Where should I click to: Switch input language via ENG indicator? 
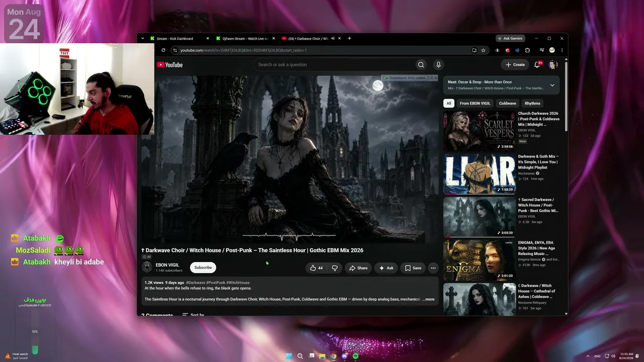coord(597,356)
